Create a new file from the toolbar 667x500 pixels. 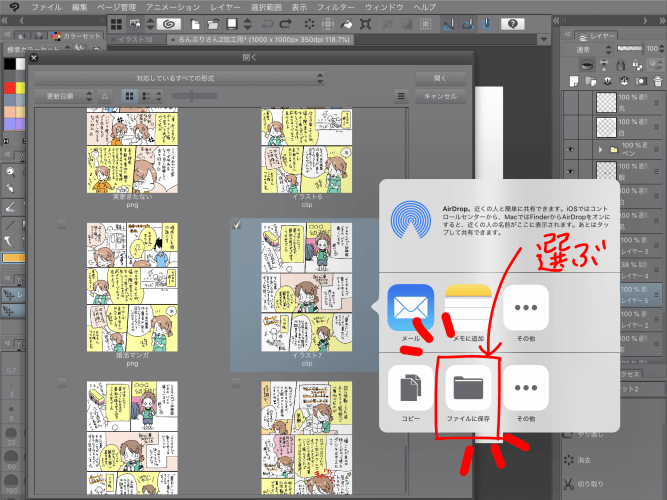click(195, 24)
